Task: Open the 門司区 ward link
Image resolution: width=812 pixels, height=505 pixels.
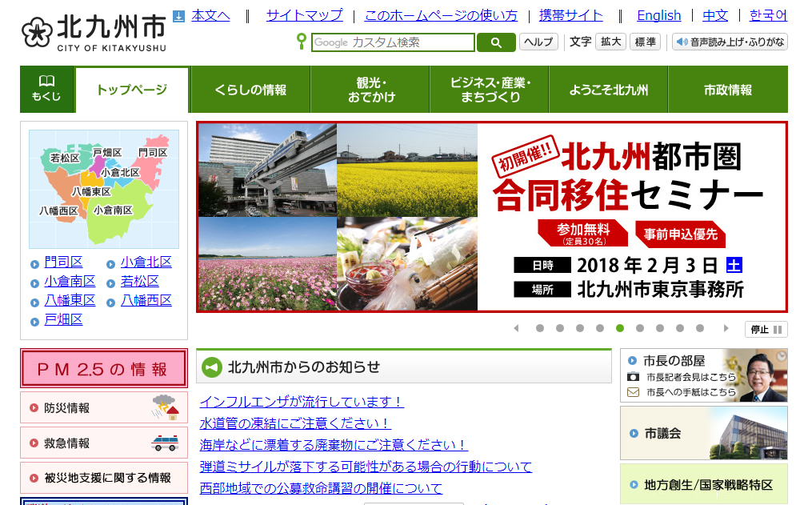Action: click(x=63, y=262)
